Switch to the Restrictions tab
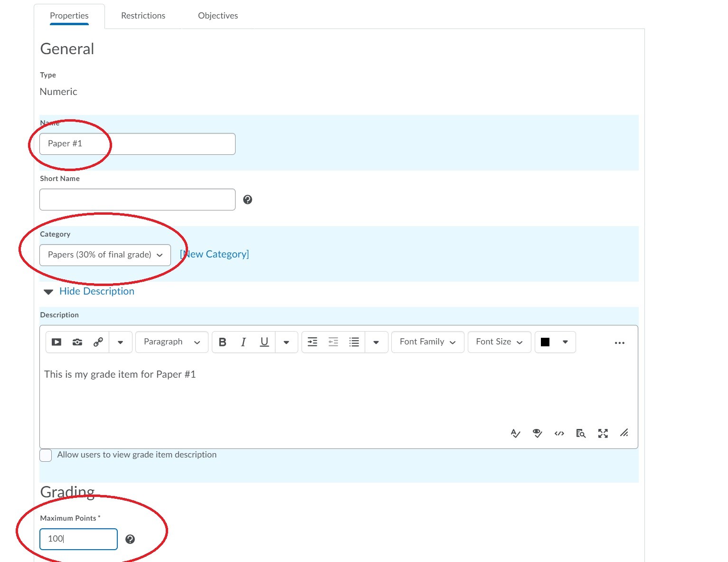Image resolution: width=728 pixels, height=562 pixels. (x=143, y=16)
